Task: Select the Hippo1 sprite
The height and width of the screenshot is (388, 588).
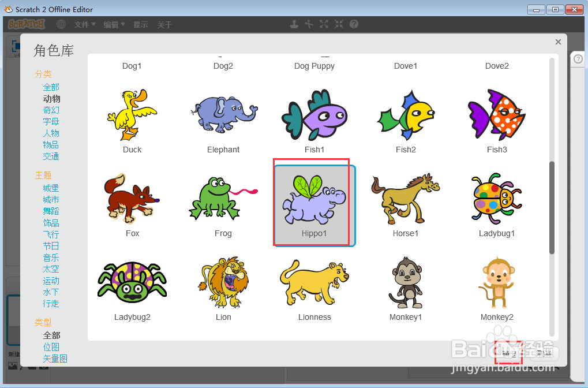Action: click(314, 205)
